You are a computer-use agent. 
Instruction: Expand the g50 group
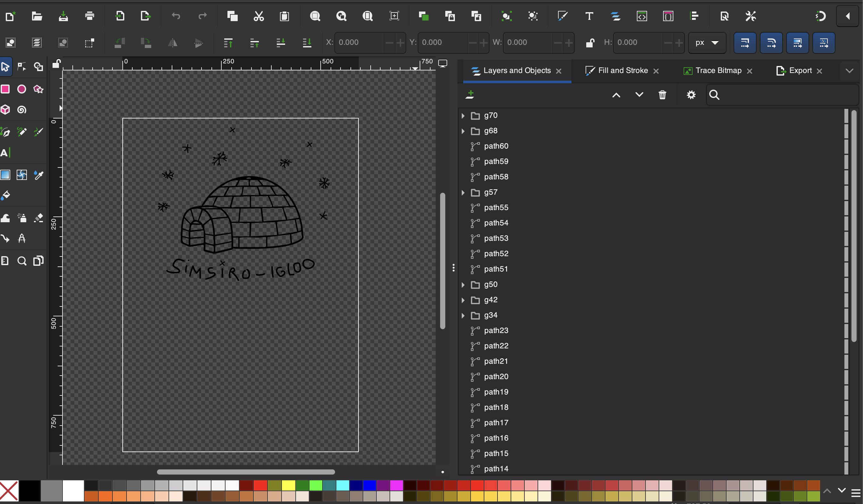(463, 285)
